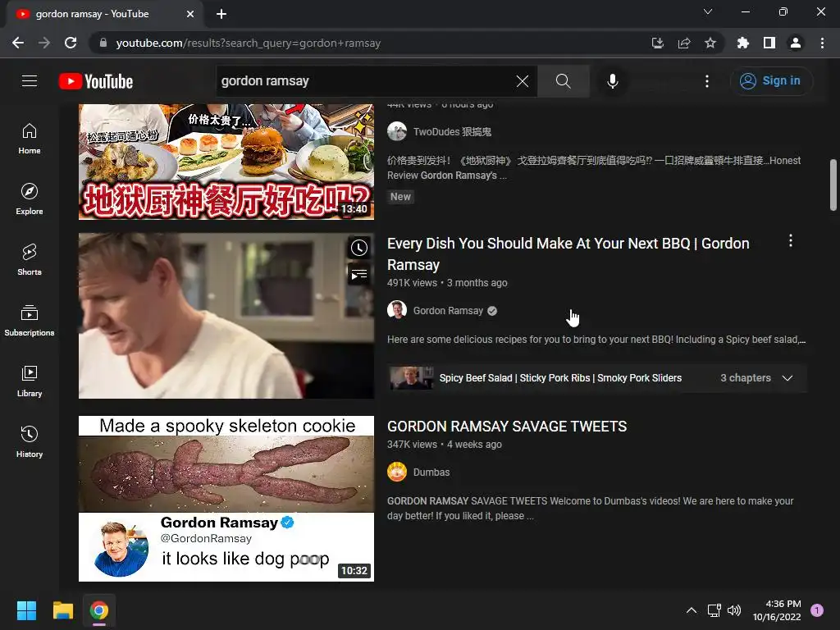Open Chrome tab search dropdown arrow
This screenshot has width=840, height=630.
click(x=708, y=11)
